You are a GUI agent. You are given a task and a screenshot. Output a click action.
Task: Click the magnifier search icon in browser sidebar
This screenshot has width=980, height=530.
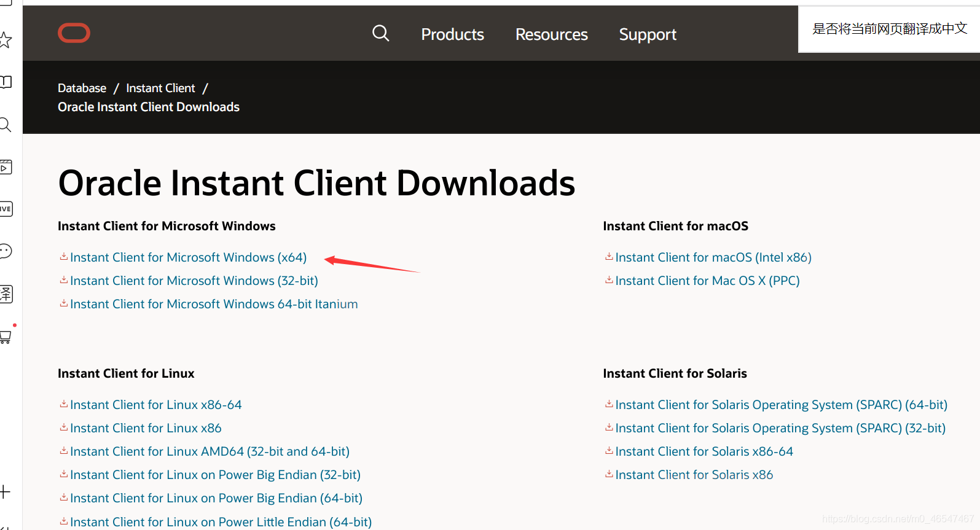(x=5, y=125)
